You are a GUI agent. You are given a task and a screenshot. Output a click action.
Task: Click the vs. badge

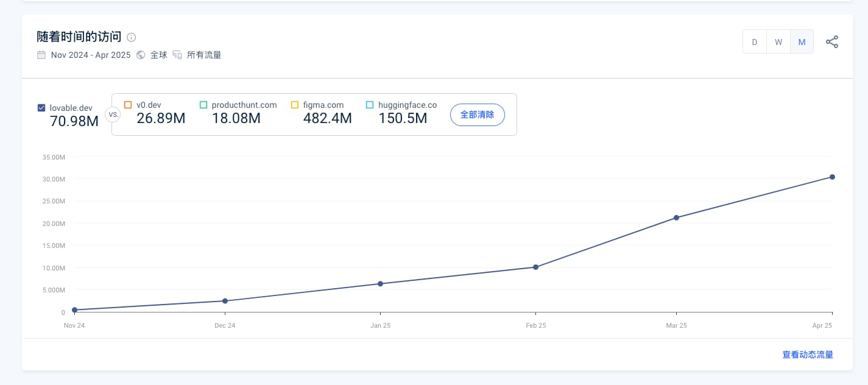pos(113,114)
